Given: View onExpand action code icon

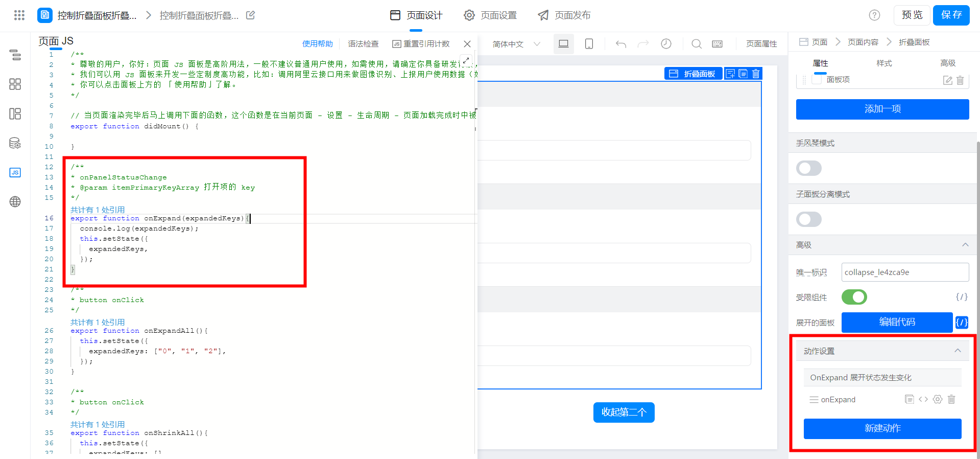Looking at the screenshot, I should [x=923, y=399].
